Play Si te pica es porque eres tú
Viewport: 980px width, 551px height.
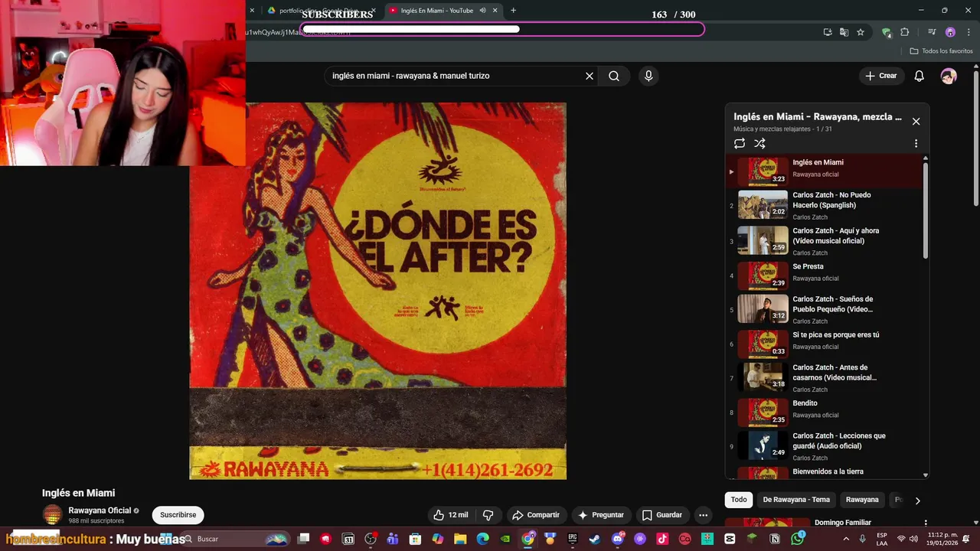[x=825, y=344]
